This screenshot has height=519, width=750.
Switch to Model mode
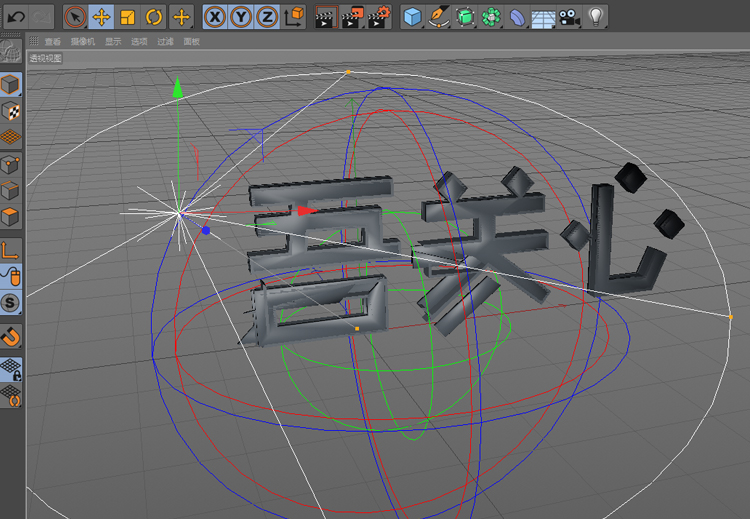[11, 85]
